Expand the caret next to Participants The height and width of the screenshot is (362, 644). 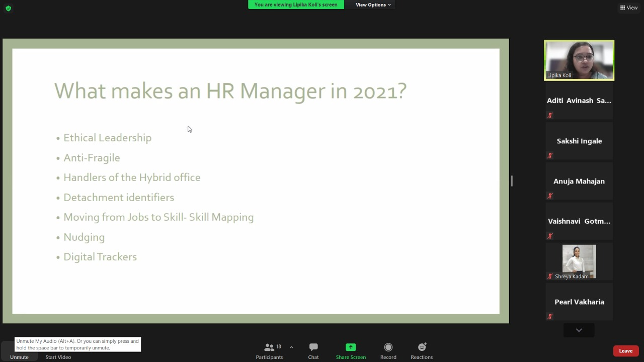click(291, 347)
